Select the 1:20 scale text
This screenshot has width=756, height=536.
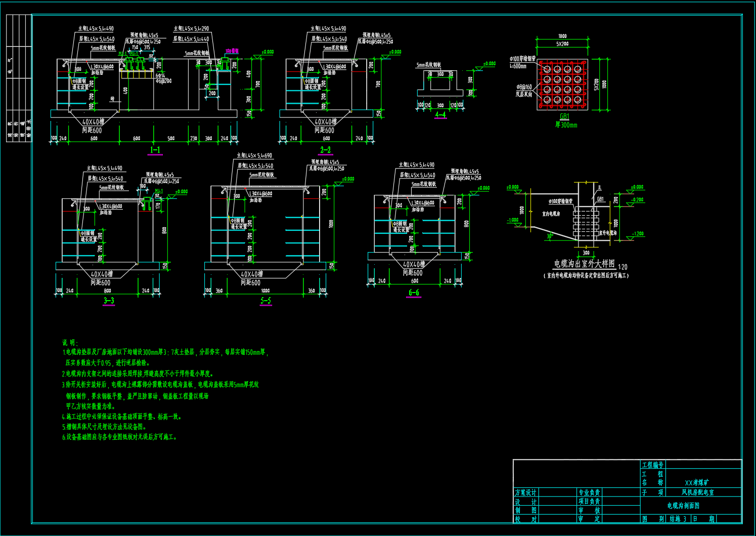pyautogui.click(x=622, y=267)
